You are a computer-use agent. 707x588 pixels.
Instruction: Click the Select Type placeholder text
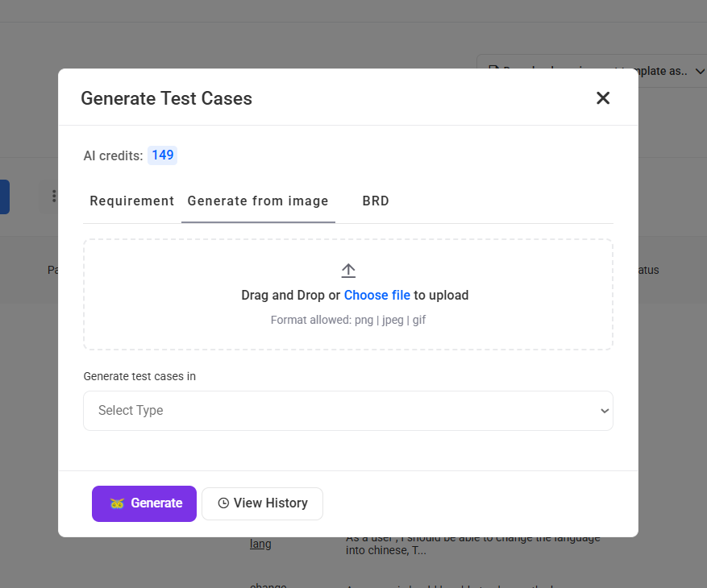[131, 411]
